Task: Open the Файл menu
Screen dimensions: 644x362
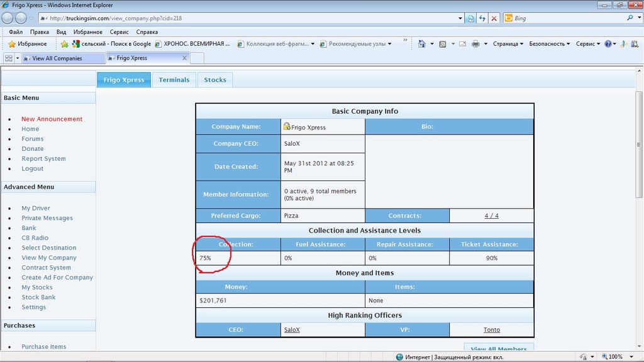Action: 16,31
